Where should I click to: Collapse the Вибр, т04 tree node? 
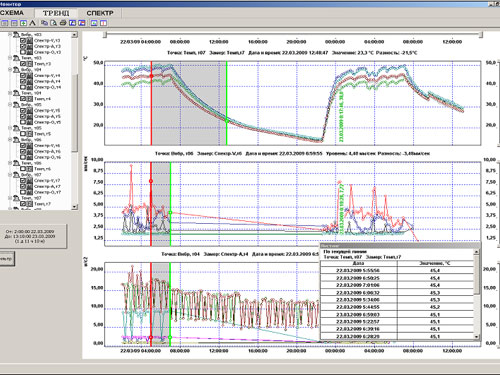[x=10, y=70]
